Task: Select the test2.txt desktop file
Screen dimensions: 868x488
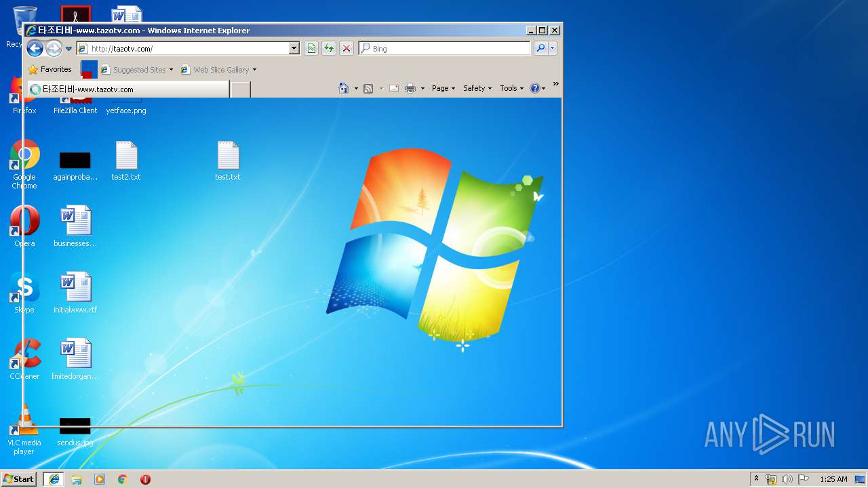Action: tap(126, 161)
